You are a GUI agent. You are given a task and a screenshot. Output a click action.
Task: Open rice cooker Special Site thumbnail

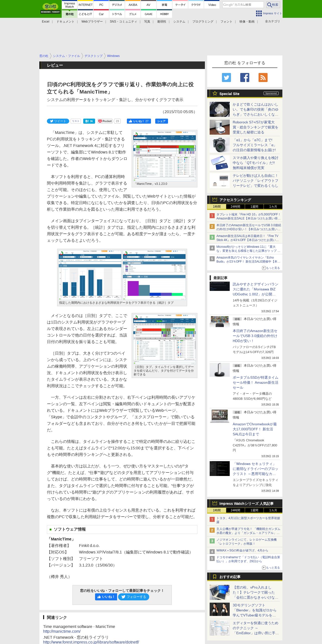point(220,109)
